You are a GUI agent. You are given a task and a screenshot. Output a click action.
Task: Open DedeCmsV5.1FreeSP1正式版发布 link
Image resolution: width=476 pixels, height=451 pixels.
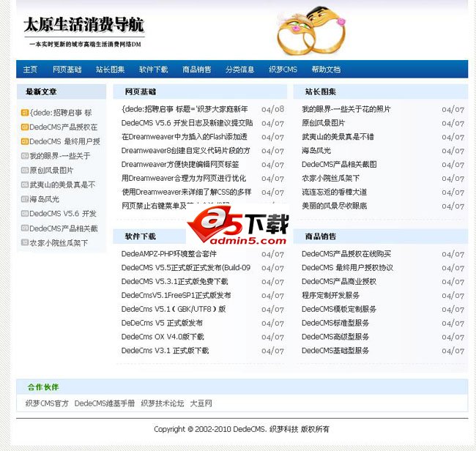point(176,295)
